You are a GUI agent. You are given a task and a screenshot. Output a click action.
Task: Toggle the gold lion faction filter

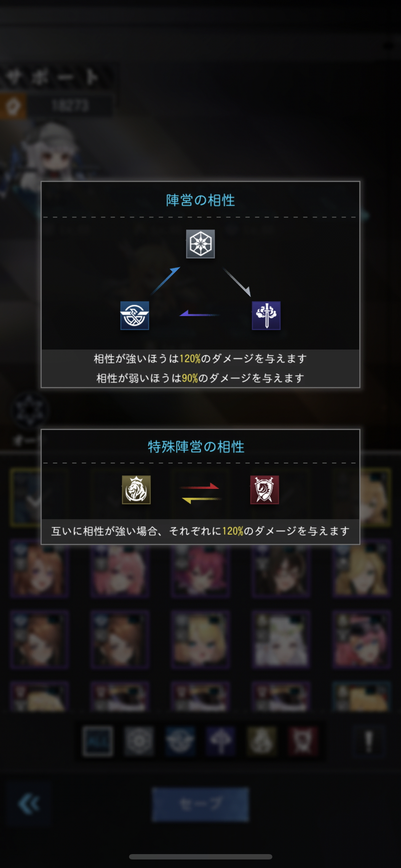[262, 741]
